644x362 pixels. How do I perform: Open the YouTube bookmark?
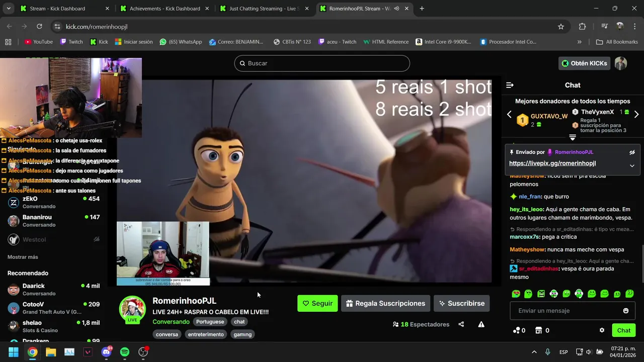[x=38, y=42]
